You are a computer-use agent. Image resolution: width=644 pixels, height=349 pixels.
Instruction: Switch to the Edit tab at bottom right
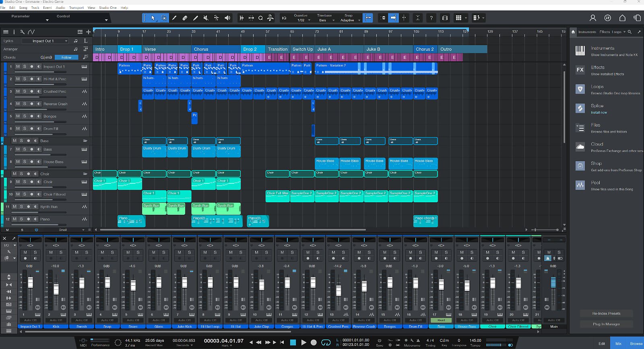[601, 343]
